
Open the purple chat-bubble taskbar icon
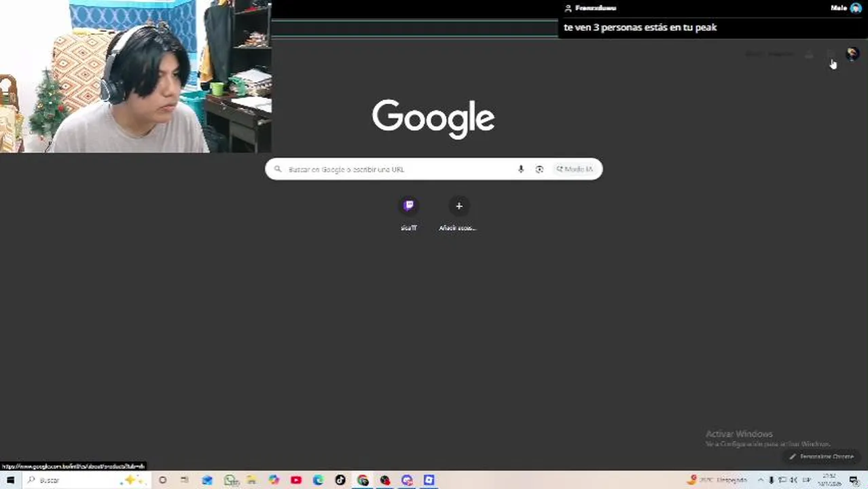click(x=407, y=480)
